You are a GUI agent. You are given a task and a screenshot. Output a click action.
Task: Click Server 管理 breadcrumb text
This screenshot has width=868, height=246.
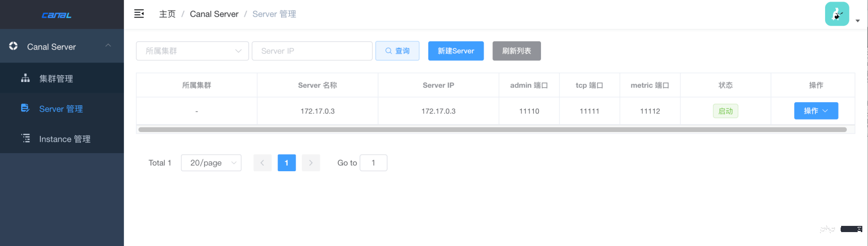(274, 14)
